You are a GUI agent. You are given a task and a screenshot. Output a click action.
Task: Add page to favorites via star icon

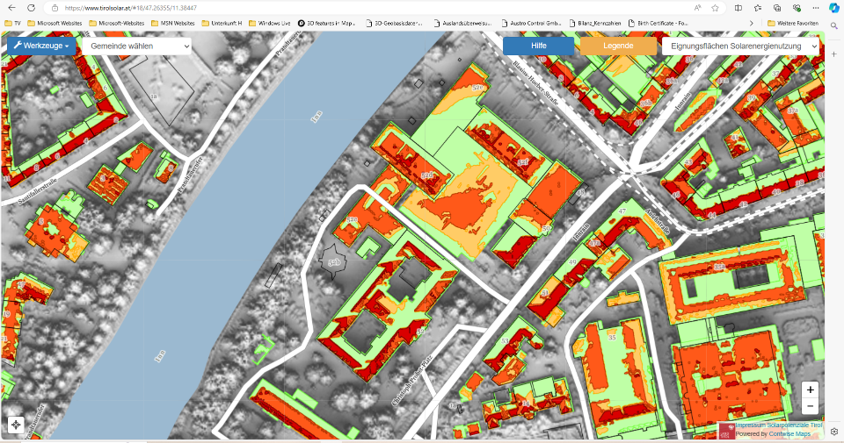[715, 7]
